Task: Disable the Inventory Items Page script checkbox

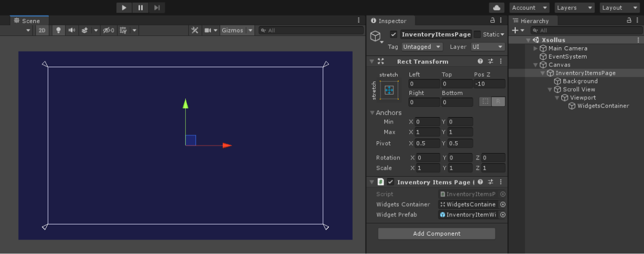Action: 391,182
